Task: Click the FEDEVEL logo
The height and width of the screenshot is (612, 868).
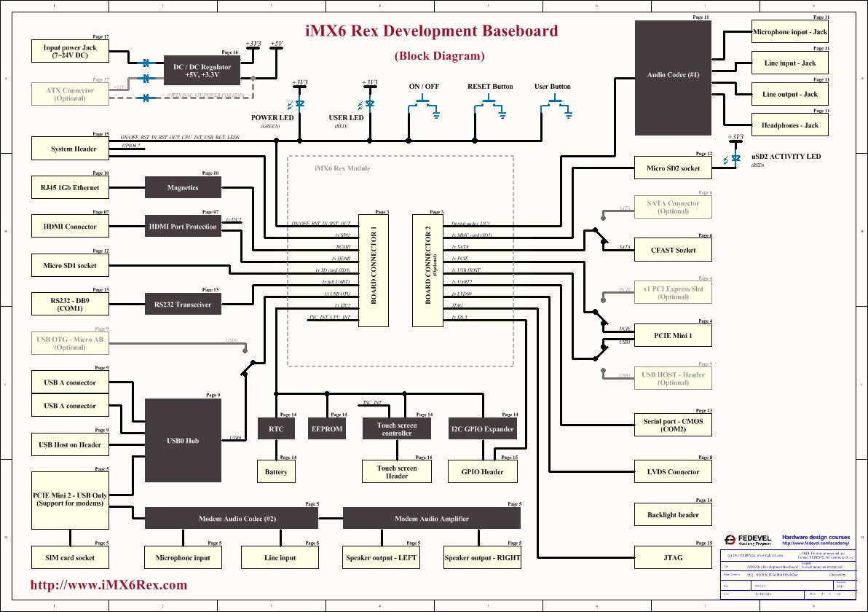Action: coord(747,539)
